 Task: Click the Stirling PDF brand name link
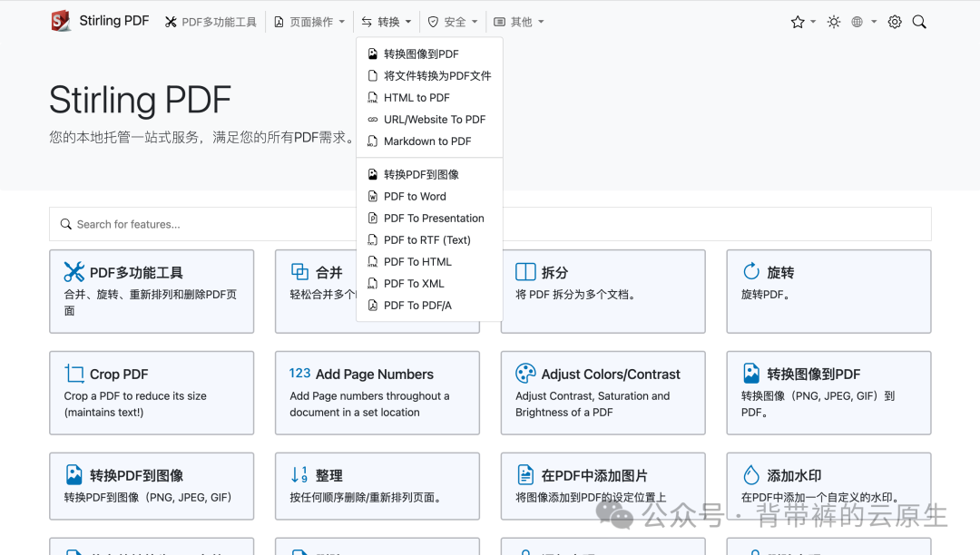(113, 21)
